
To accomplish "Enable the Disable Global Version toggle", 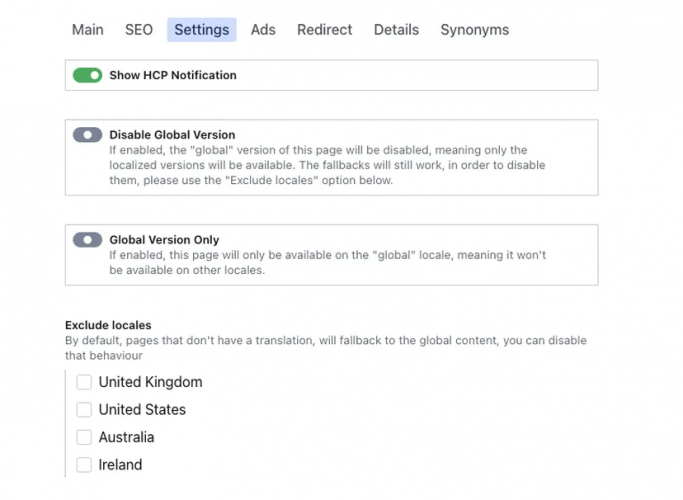I will (x=88, y=135).
